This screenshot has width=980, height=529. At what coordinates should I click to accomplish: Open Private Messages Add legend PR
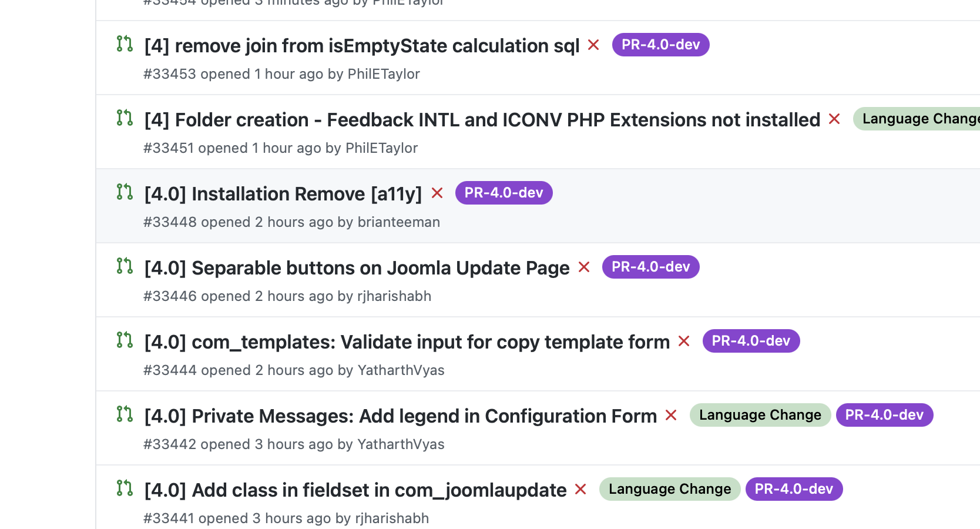pos(401,416)
